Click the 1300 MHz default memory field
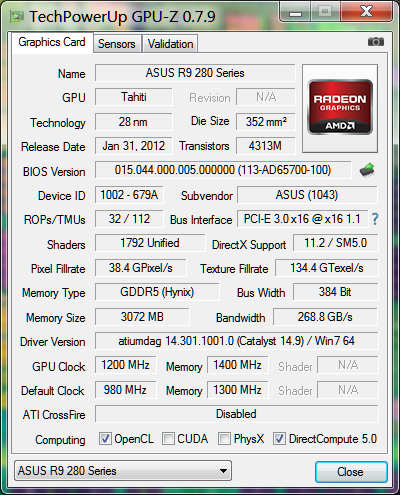The image size is (402, 497). (x=238, y=390)
